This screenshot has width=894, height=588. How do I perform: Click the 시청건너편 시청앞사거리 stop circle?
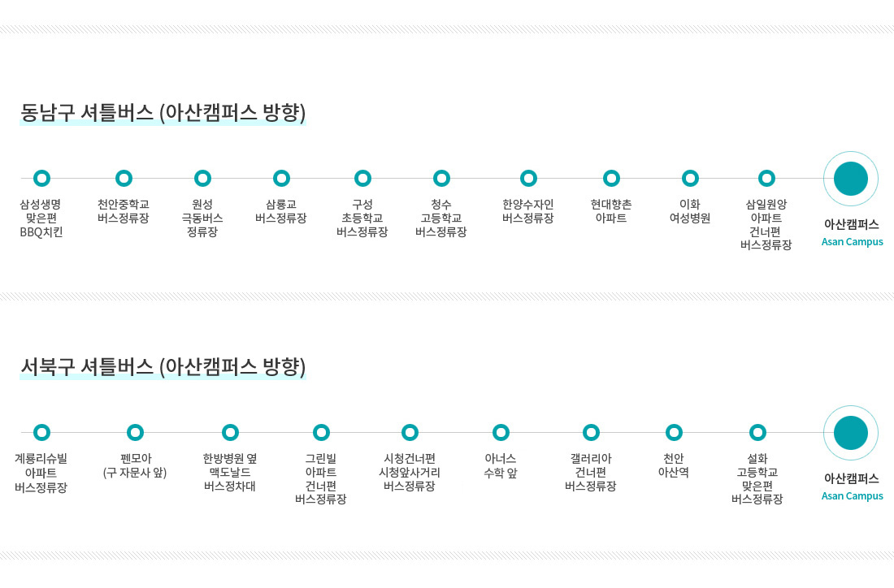pos(410,432)
